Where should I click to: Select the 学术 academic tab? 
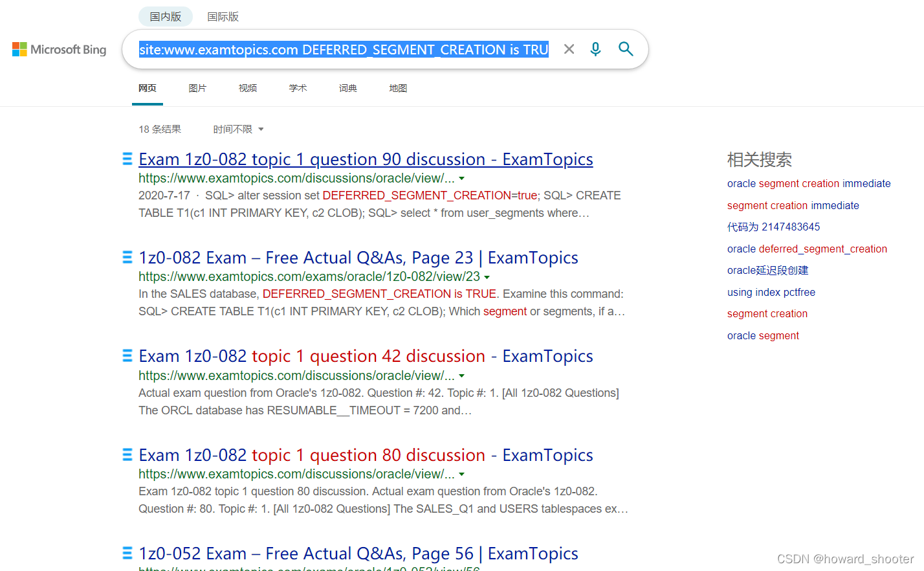pyautogui.click(x=298, y=88)
